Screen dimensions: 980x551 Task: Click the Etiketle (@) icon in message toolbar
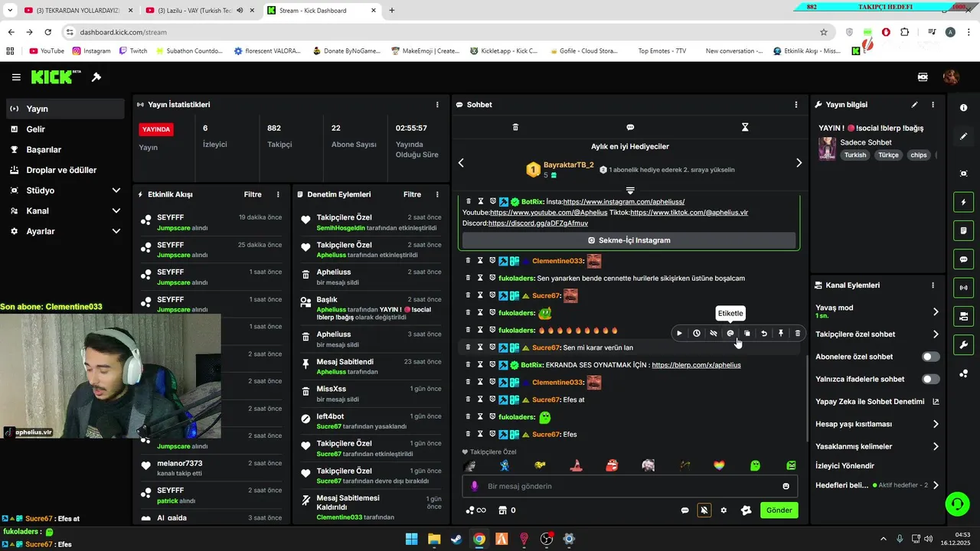click(x=730, y=333)
